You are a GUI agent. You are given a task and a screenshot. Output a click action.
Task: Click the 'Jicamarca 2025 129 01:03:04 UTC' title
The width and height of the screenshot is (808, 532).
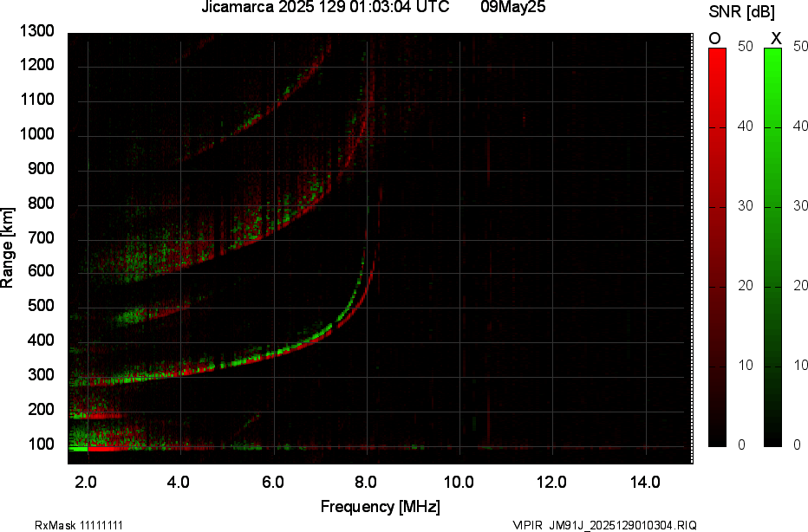(325, 7)
